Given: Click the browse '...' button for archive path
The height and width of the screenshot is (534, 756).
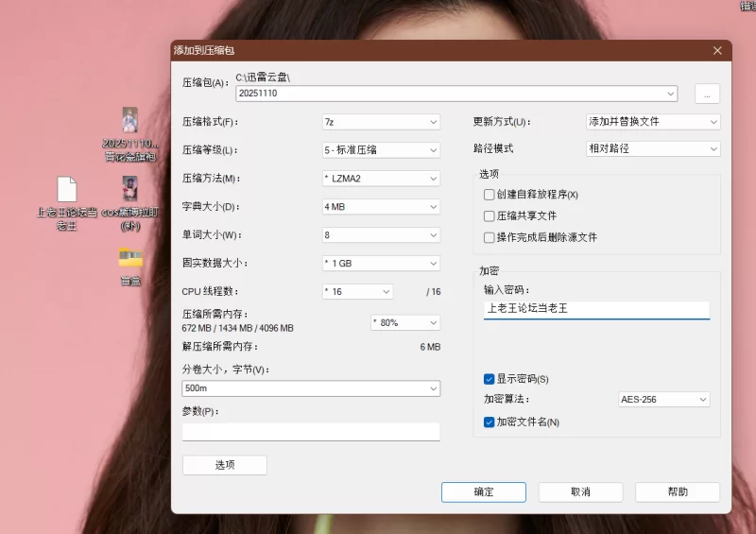Looking at the screenshot, I should 707,94.
